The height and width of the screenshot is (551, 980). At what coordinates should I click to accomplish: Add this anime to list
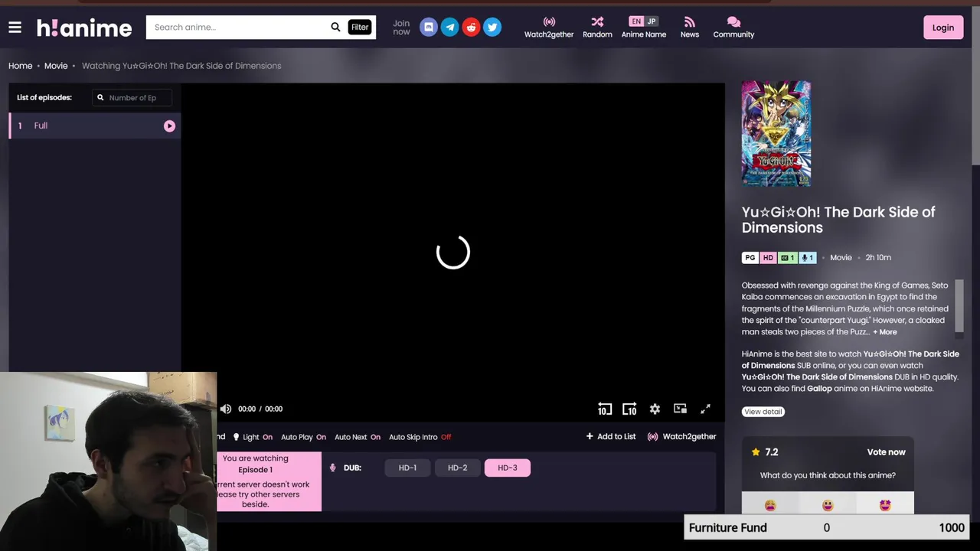click(611, 436)
